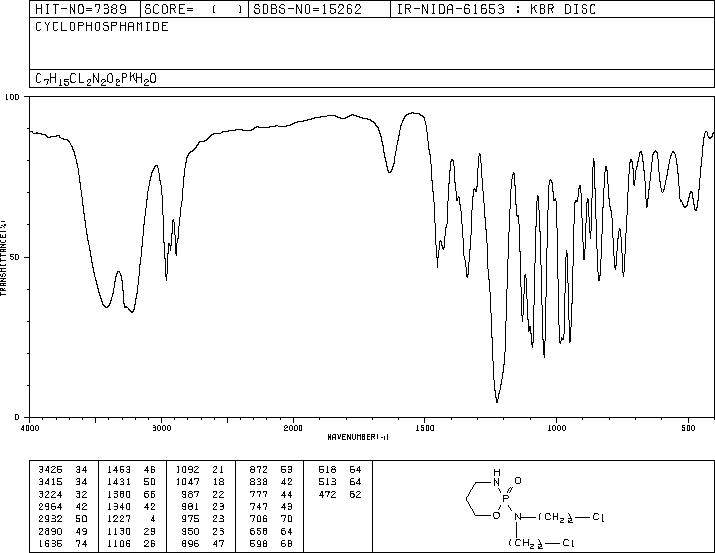Select transmittance value 4 beside 1227
The width and height of the screenshot is (715, 553).
coord(152,519)
